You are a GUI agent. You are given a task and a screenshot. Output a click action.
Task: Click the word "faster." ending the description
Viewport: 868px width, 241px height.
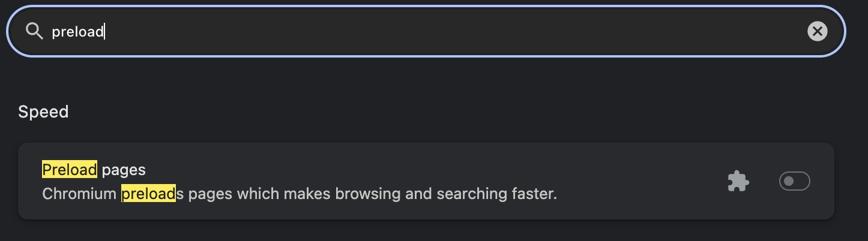point(535,194)
